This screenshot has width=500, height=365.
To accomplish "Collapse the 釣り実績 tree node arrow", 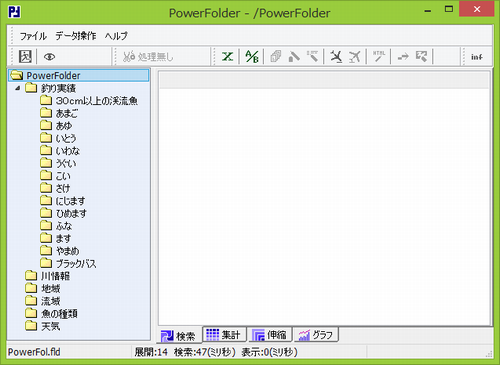I will [x=18, y=88].
